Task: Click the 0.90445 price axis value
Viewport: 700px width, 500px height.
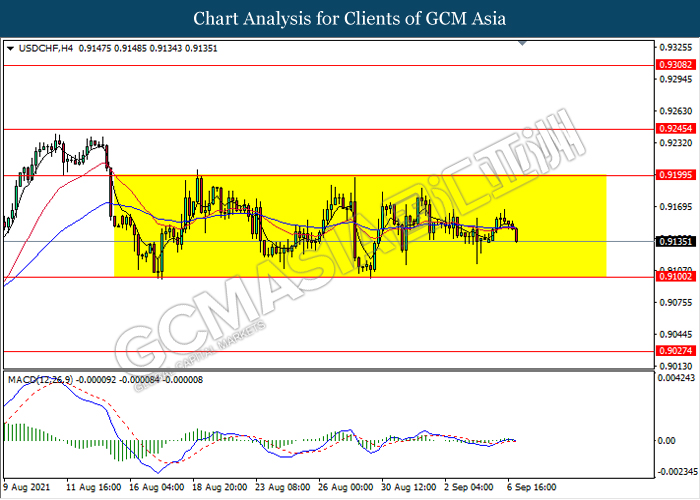Action: tap(676, 334)
